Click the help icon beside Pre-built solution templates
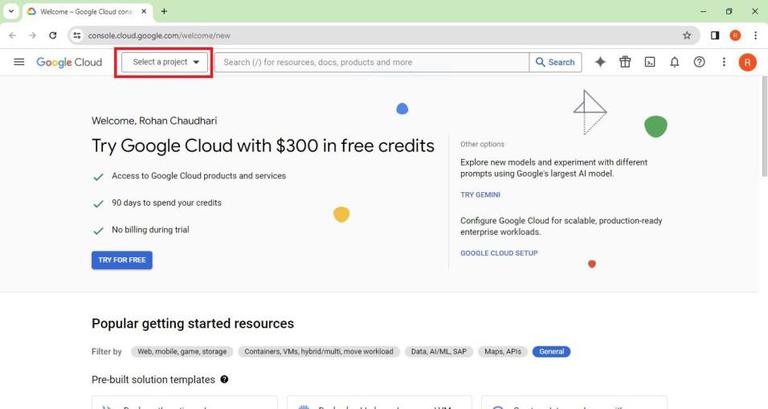Screen dimensions: 768x409 [224, 379]
